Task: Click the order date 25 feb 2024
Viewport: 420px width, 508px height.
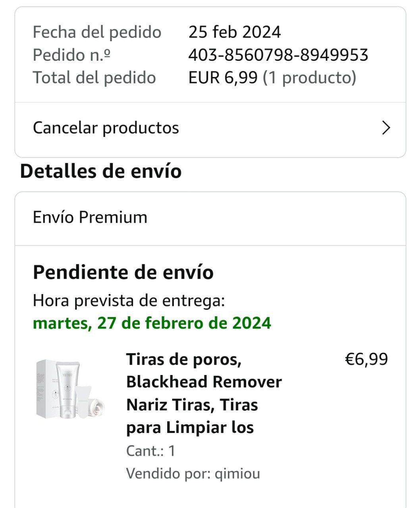Action: tap(234, 32)
